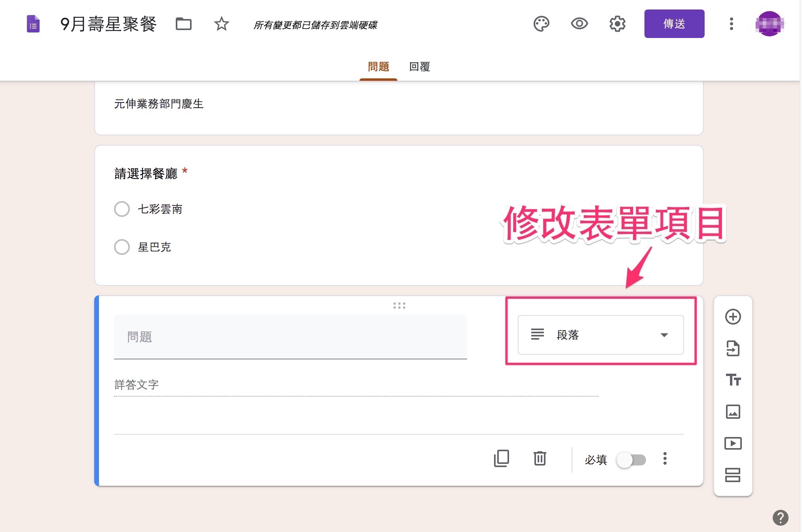Import questions from side toolbar
The width and height of the screenshot is (802, 532).
733,348
